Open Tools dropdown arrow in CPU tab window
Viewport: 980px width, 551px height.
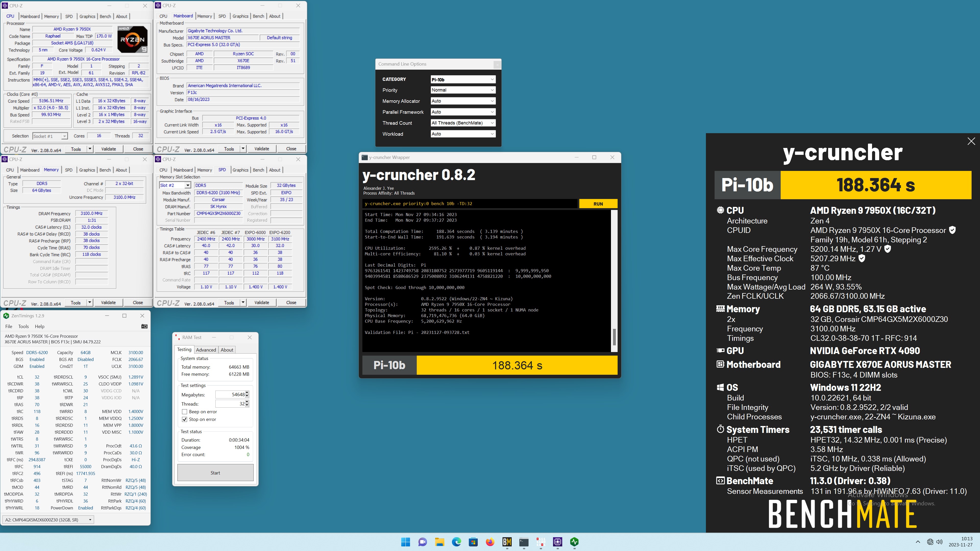pos(90,149)
